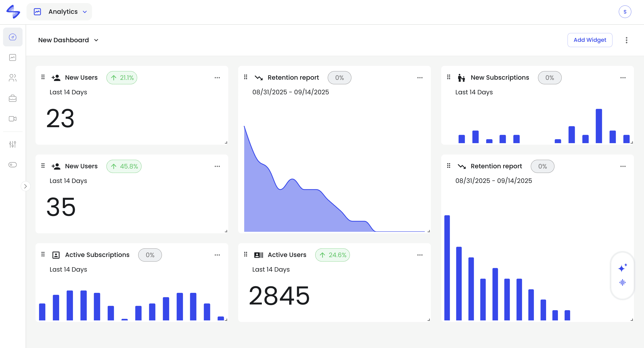Open the New Dashboard dropdown
The width and height of the screenshot is (644, 348).
point(68,40)
